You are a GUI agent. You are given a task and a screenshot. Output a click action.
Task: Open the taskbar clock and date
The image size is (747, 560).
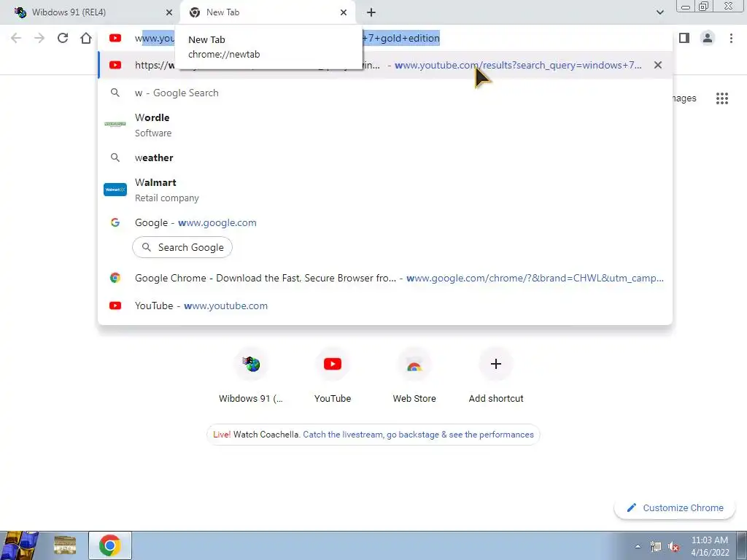[710, 546]
